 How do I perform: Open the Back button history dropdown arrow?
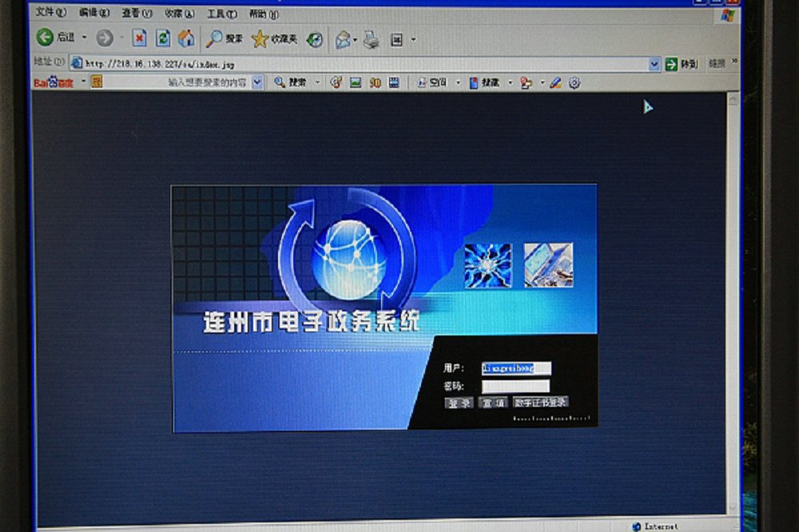click(84, 38)
